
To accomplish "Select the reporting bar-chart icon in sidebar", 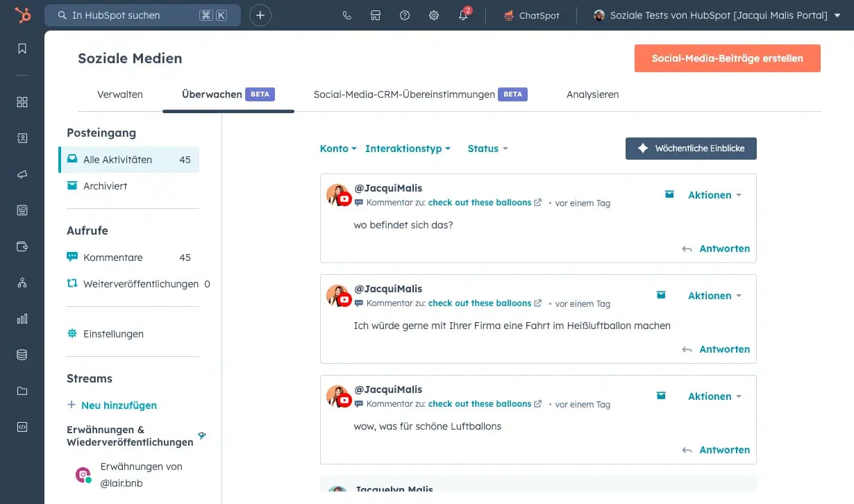I will tap(22, 319).
